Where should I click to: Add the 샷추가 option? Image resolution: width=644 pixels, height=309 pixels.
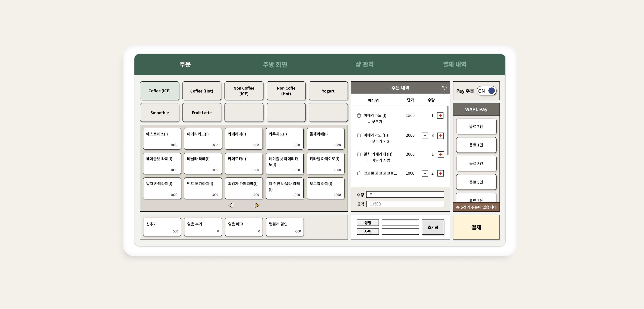(x=162, y=227)
